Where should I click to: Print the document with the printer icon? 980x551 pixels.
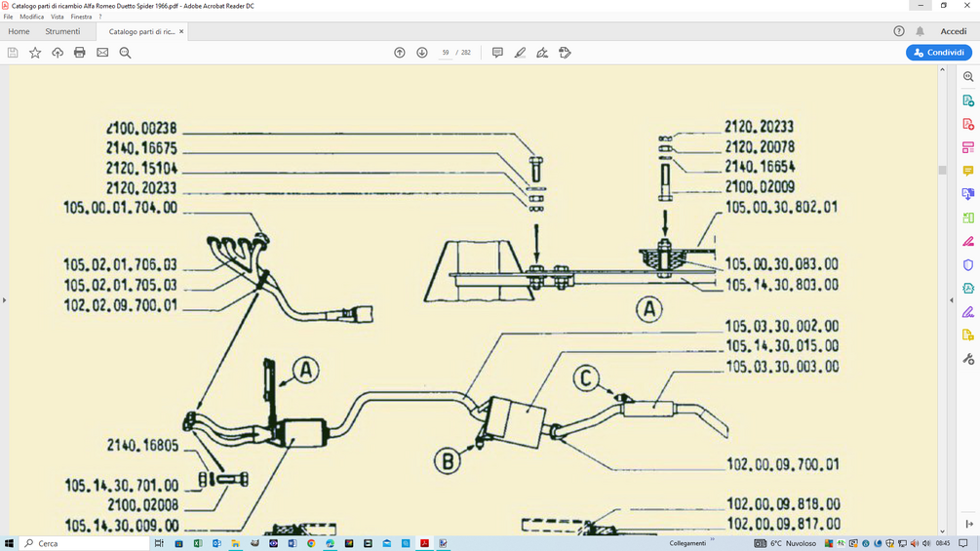coord(79,53)
